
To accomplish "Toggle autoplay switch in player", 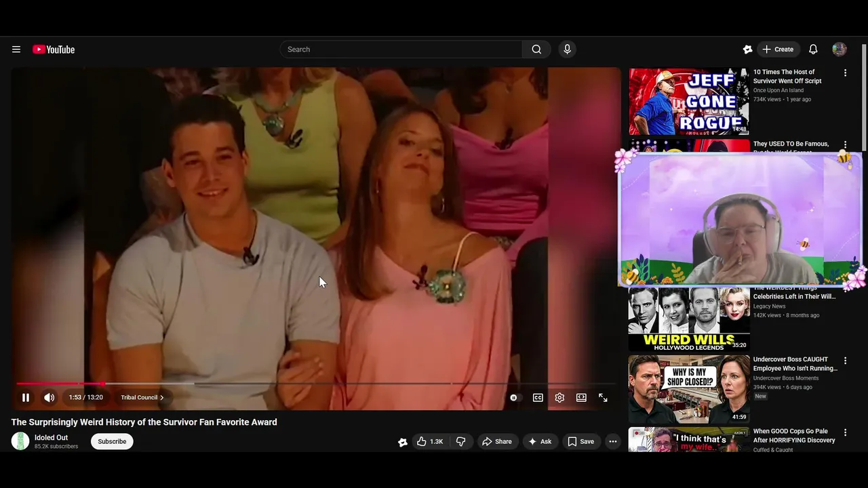I will click(x=515, y=398).
